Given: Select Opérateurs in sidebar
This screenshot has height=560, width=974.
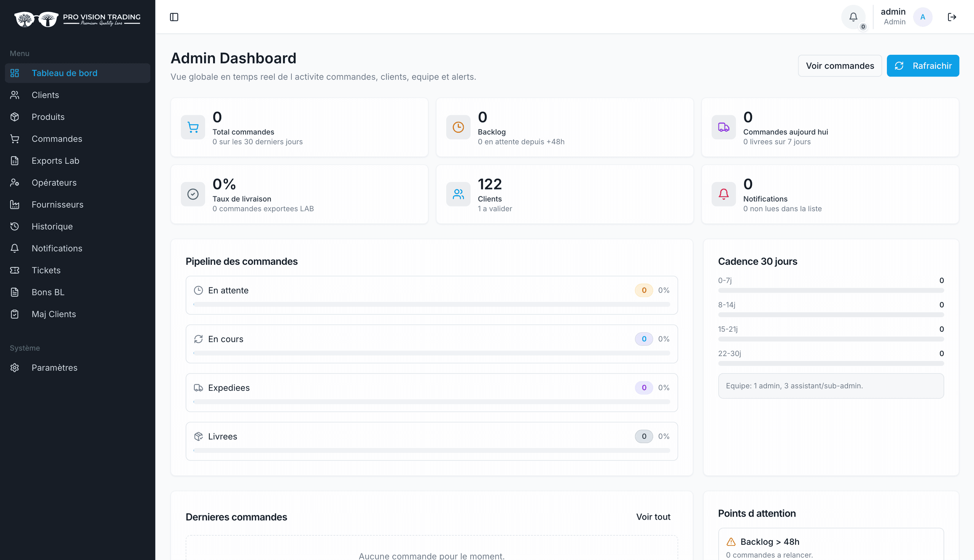Looking at the screenshot, I should click(77, 183).
